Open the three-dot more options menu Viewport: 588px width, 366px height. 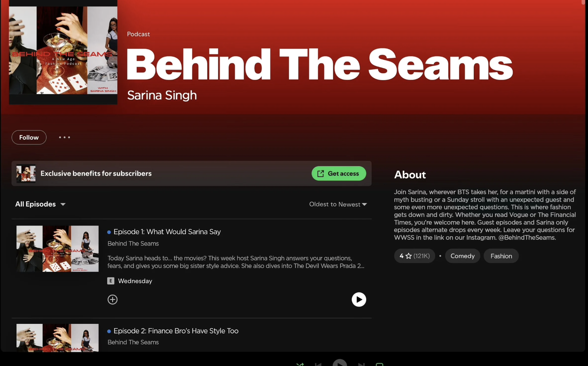point(64,137)
